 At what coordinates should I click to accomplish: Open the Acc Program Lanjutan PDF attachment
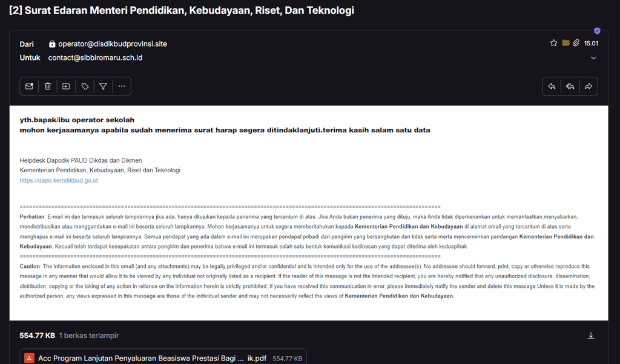tap(163, 358)
